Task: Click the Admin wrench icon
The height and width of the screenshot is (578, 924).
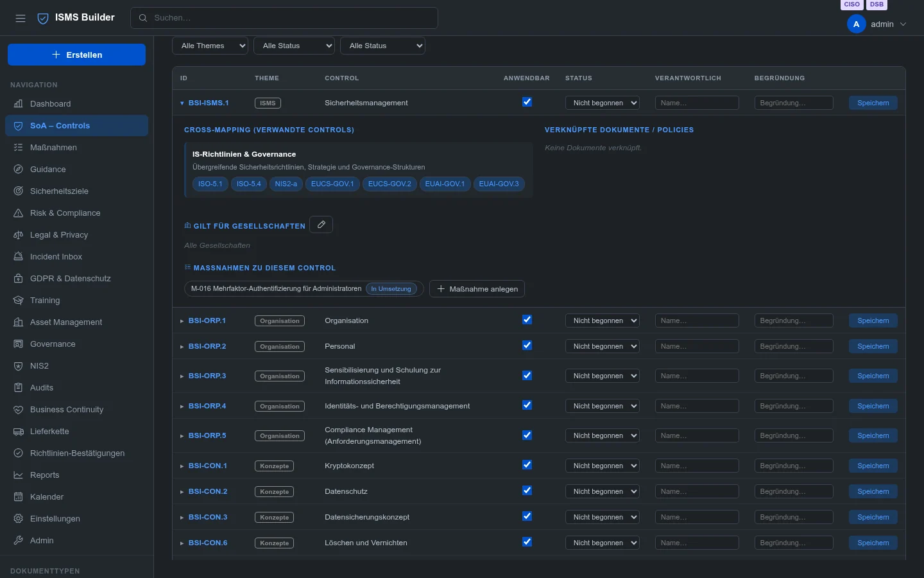Action: pyautogui.click(x=18, y=541)
